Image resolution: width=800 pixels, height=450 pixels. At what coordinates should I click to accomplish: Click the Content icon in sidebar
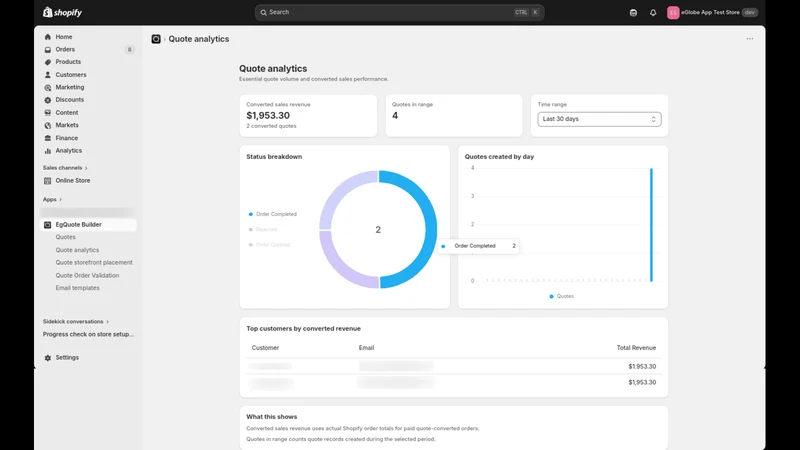47,113
